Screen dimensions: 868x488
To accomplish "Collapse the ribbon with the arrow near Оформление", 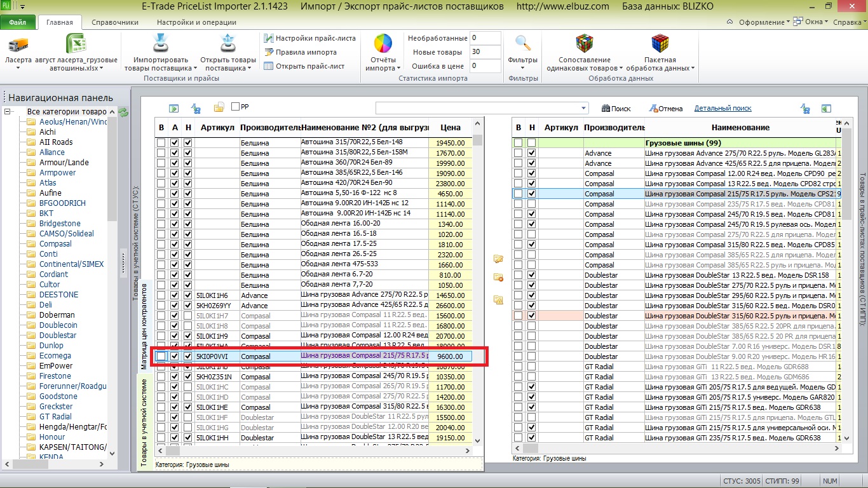I will (729, 22).
